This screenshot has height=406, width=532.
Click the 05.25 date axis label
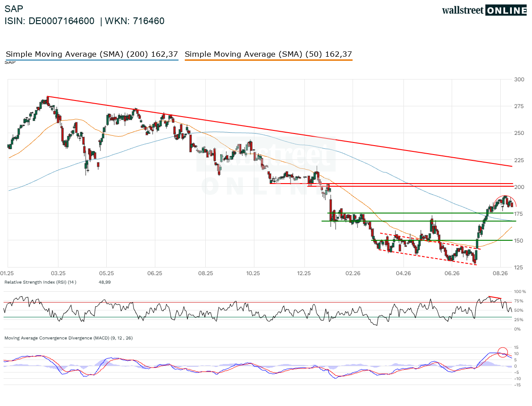(107, 273)
